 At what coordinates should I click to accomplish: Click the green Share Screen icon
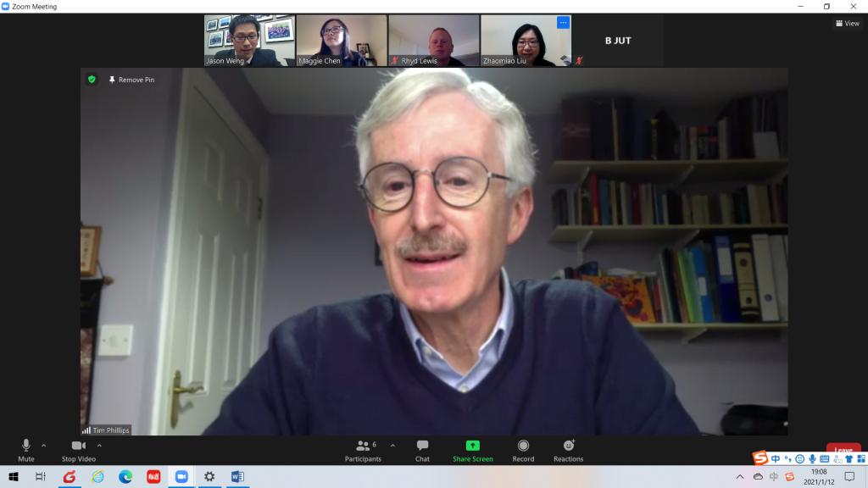pos(472,446)
